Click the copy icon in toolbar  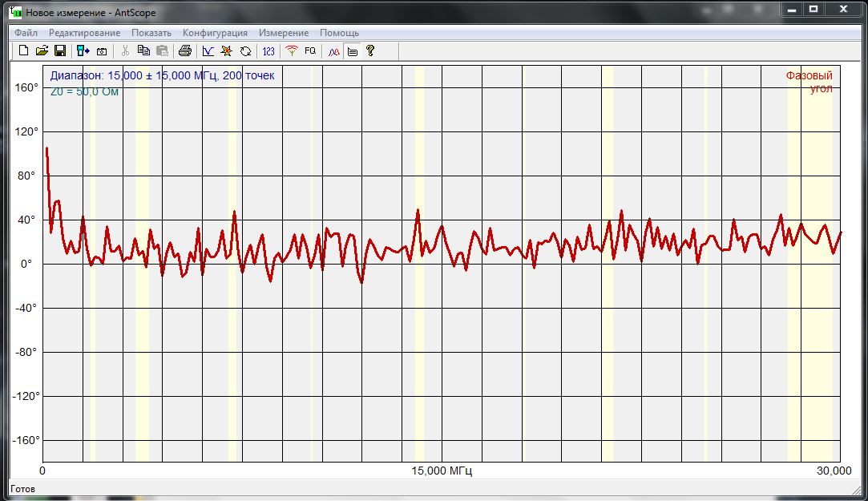point(143,51)
